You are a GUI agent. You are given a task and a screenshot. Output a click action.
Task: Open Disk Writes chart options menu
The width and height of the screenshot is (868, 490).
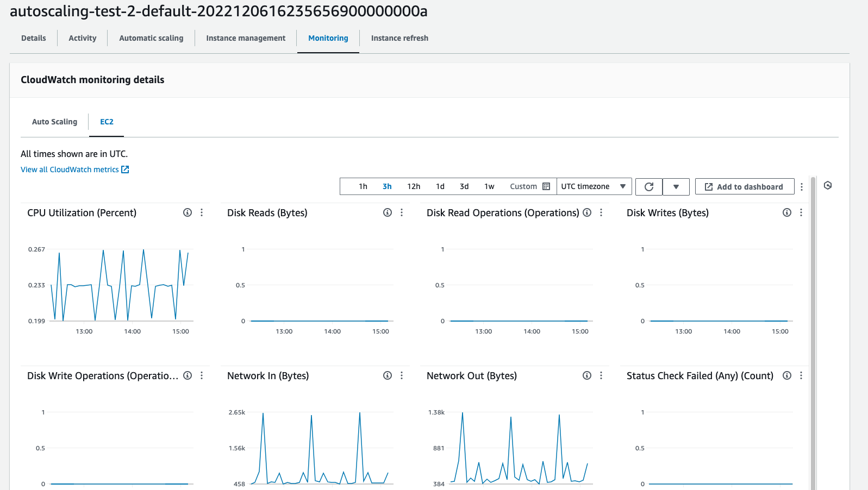(x=801, y=212)
